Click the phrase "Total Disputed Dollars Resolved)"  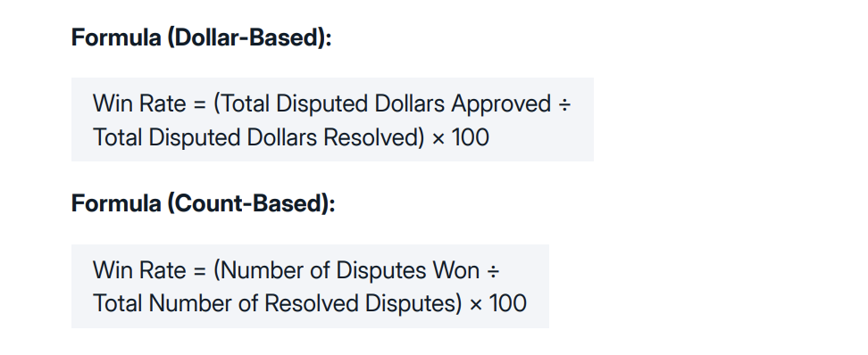(x=259, y=137)
